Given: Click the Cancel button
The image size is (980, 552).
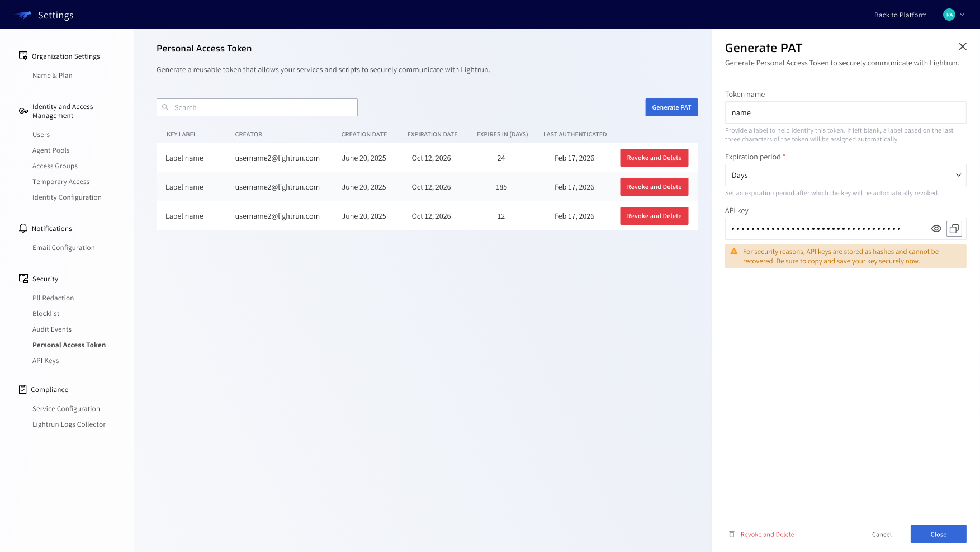Looking at the screenshot, I should pyautogui.click(x=882, y=535).
